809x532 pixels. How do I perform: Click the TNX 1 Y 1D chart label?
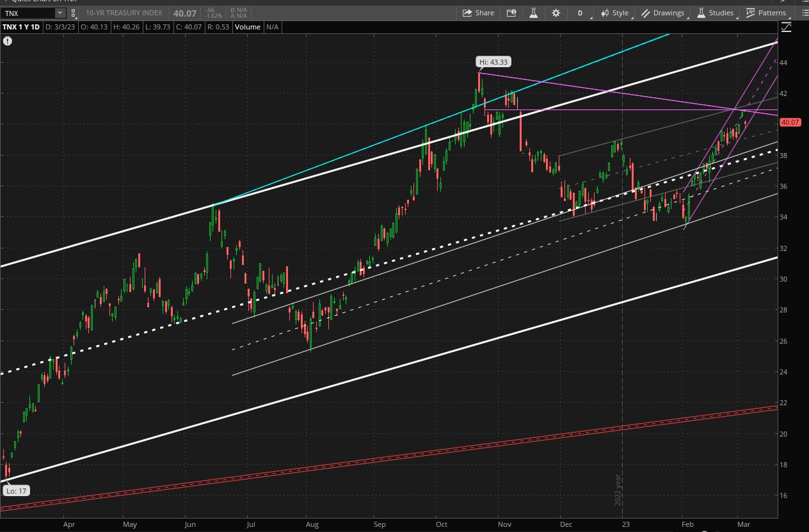[x=22, y=27]
